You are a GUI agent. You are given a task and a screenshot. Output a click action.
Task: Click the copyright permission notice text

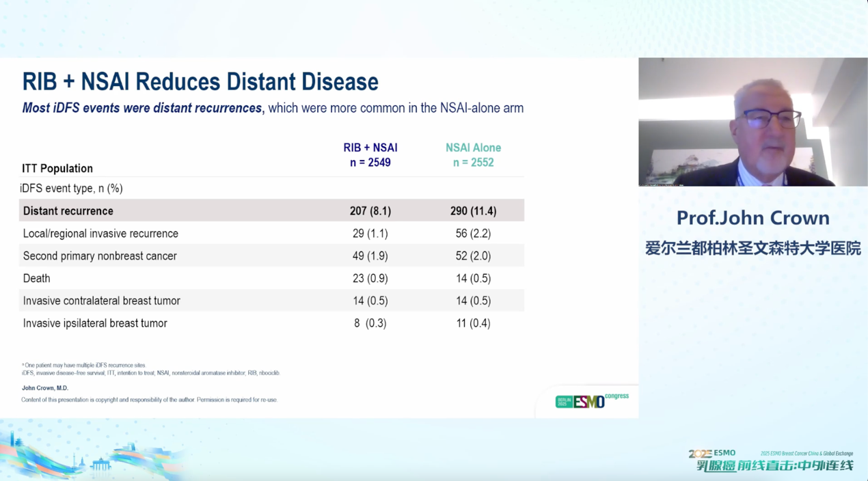(149, 400)
